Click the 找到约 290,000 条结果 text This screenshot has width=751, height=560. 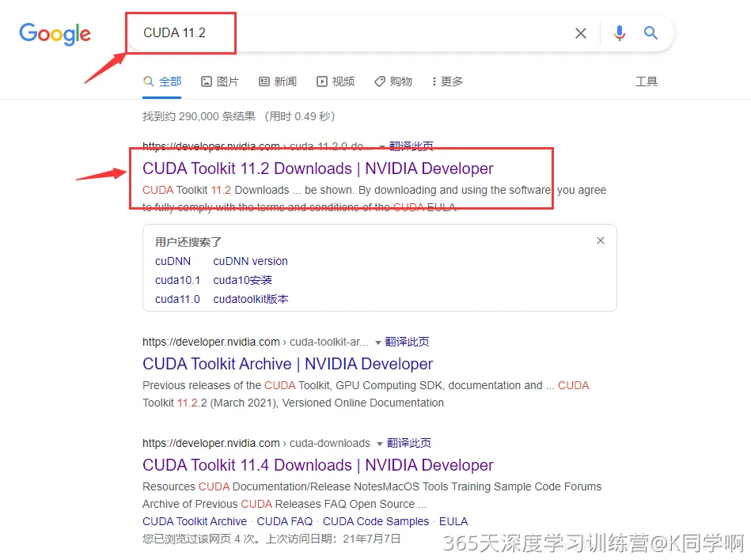[199, 116]
